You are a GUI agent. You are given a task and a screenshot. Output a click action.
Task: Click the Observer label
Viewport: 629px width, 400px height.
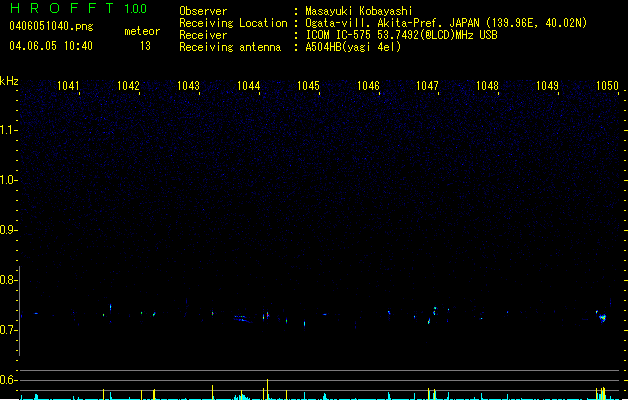[x=203, y=11]
